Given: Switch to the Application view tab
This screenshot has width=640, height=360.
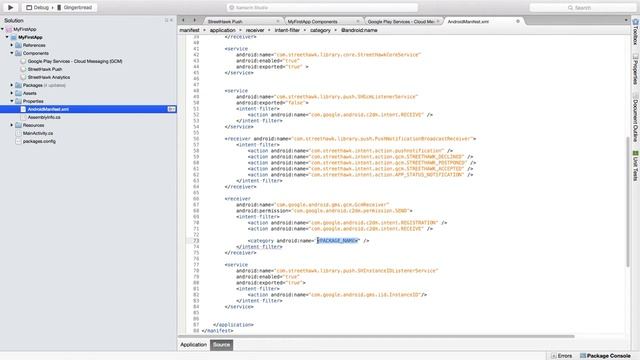Looking at the screenshot, I should [193, 345].
